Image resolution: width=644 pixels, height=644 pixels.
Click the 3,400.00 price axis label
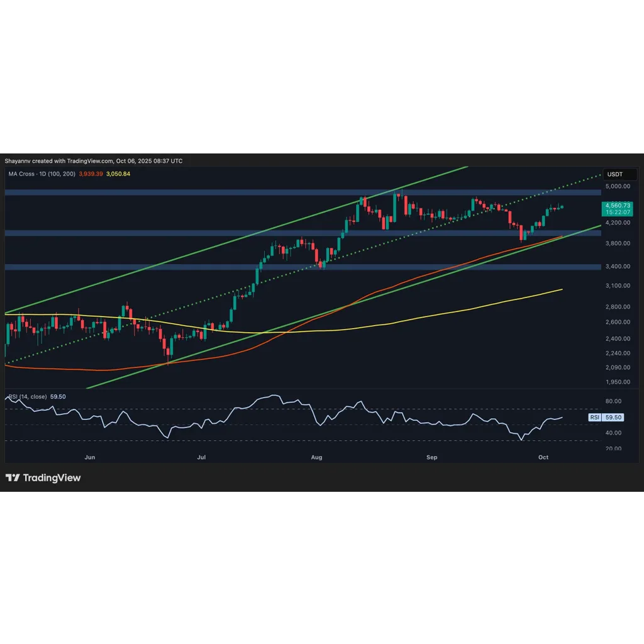[x=618, y=266]
